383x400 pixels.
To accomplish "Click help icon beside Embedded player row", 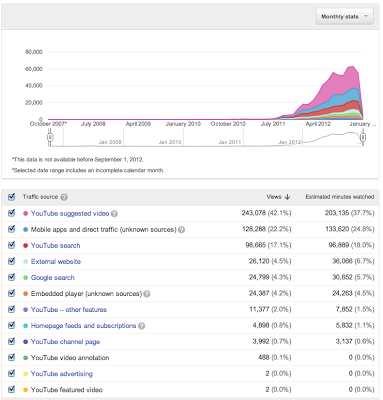I will (x=147, y=294).
